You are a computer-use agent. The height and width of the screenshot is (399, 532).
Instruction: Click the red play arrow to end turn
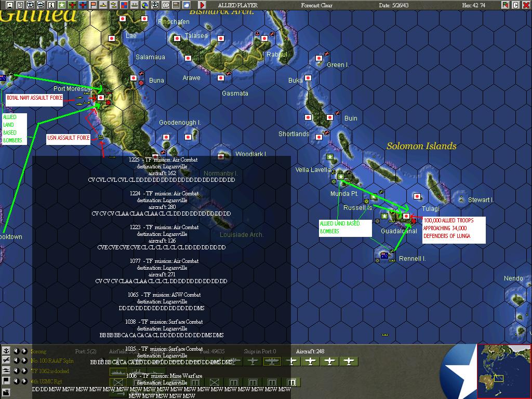pyautogui.click(x=202, y=5)
